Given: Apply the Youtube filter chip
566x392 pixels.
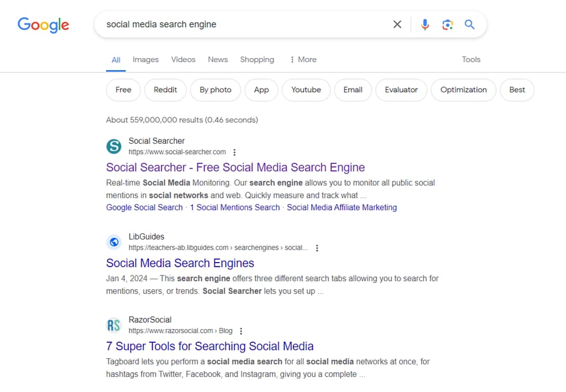Looking at the screenshot, I should point(306,90).
